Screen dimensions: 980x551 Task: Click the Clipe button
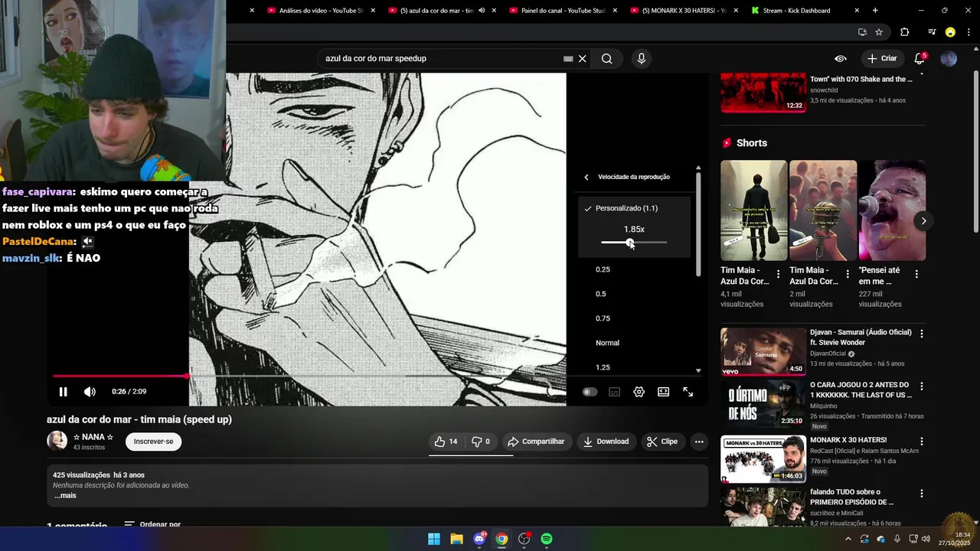pyautogui.click(x=662, y=442)
